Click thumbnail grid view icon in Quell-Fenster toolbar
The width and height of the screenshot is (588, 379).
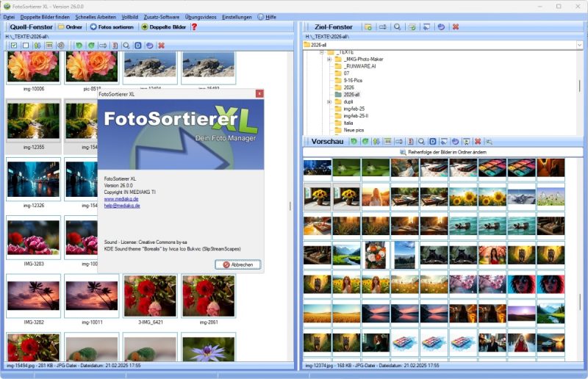pyautogui.click(x=49, y=46)
